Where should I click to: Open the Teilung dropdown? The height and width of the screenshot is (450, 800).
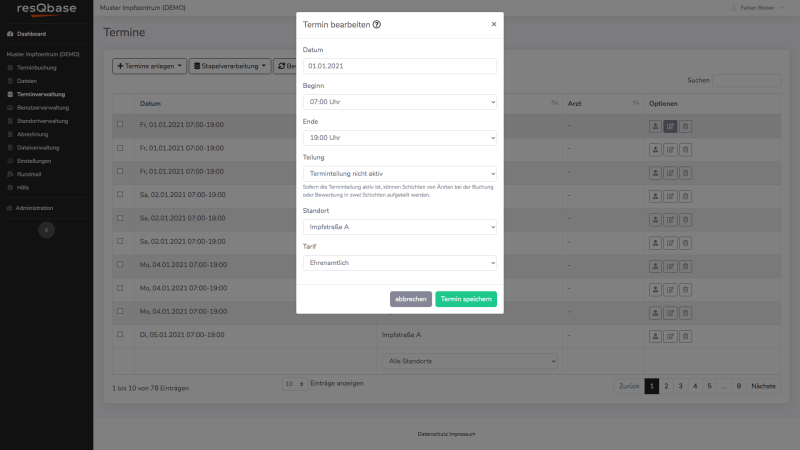[x=399, y=173]
